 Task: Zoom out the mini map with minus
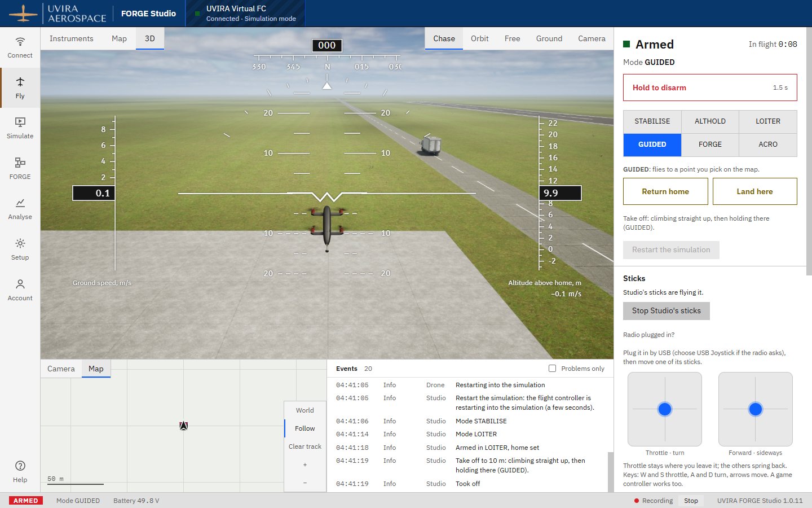point(305,483)
